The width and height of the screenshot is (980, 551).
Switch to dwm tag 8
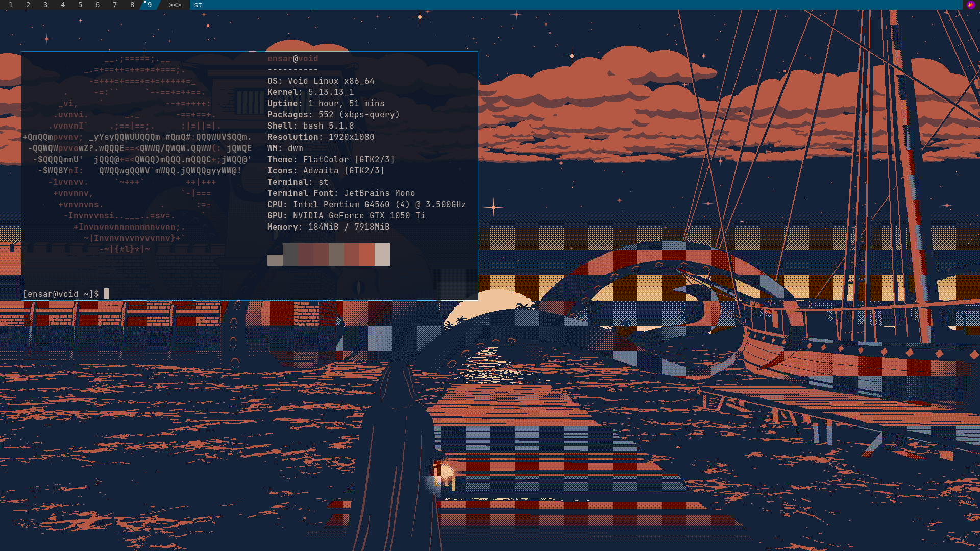[x=132, y=5]
